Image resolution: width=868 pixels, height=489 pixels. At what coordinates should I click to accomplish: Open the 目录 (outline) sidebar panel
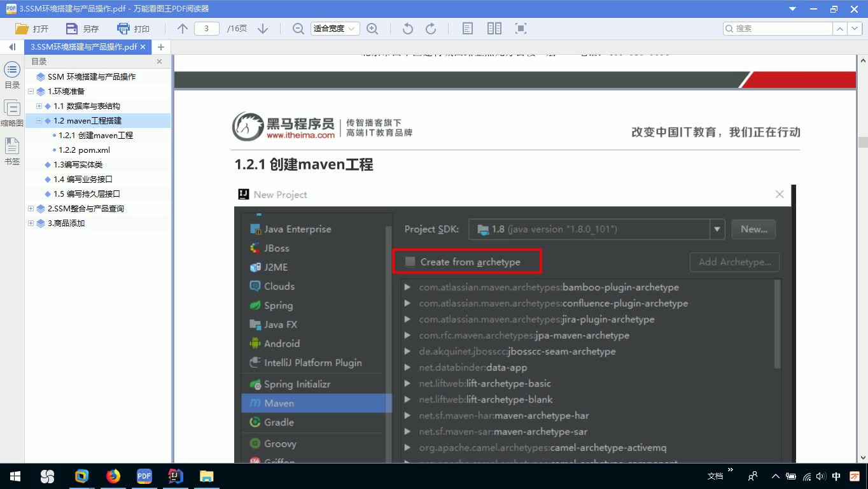12,76
